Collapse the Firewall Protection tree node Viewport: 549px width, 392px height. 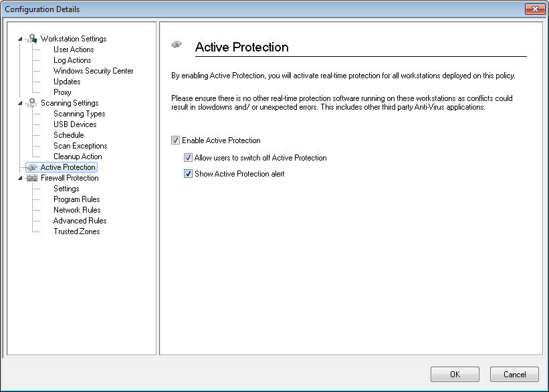tap(20, 178)
